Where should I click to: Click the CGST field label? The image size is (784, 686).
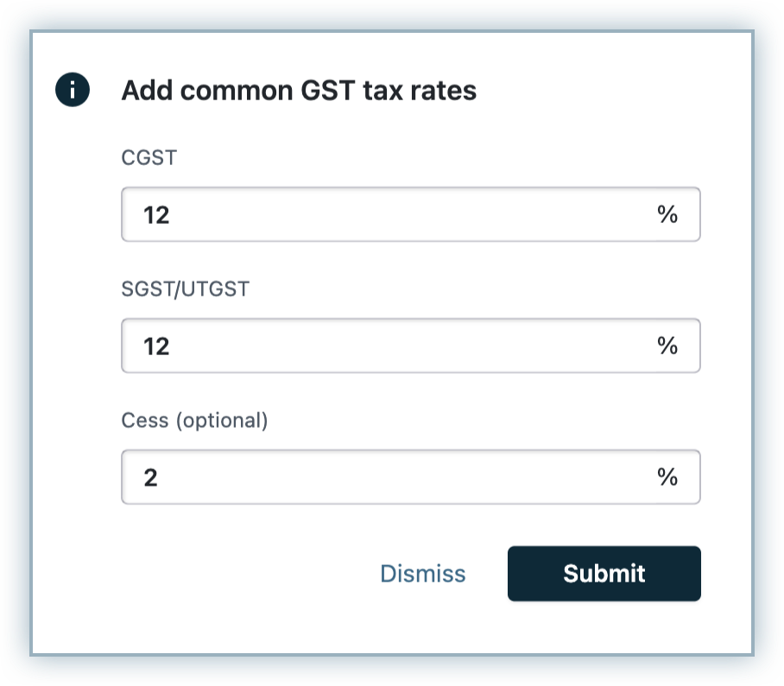click(149, 158)
